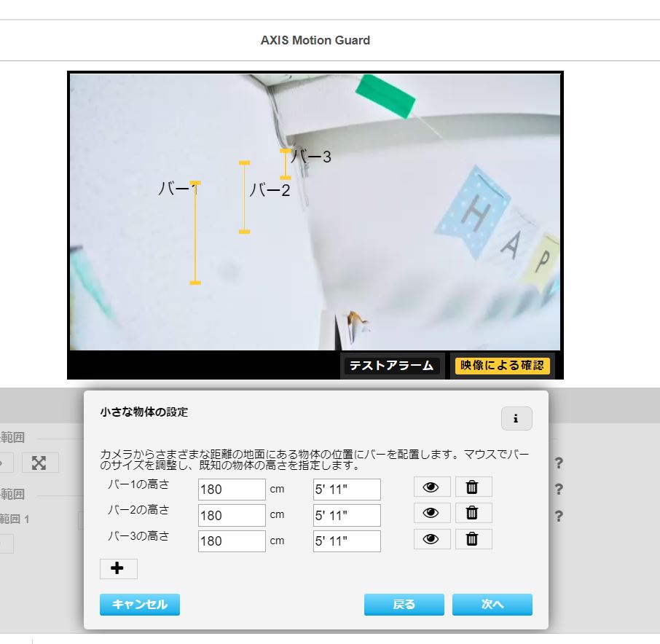This screenshot has width=660, height=644.
Task: Delete バー2 using its trash icon
Action: coord(473,513)
